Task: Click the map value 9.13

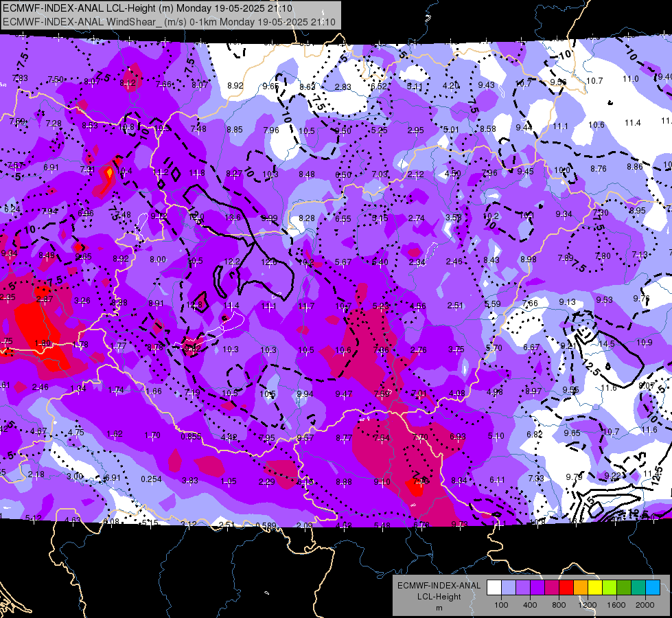Action: click(x=567, y=302)
